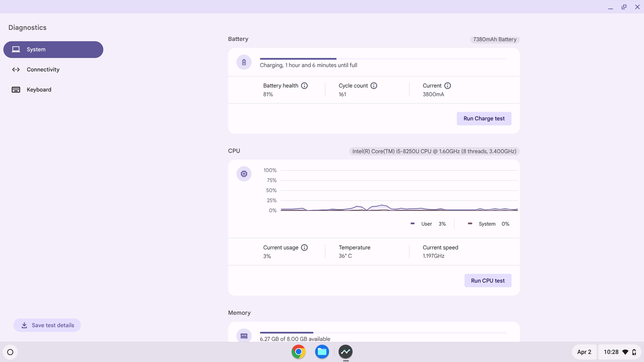Open the 10:28 system status tray
Image resolution: width=644 pixels, height=362 pixels.
click(x=620, y=352)
